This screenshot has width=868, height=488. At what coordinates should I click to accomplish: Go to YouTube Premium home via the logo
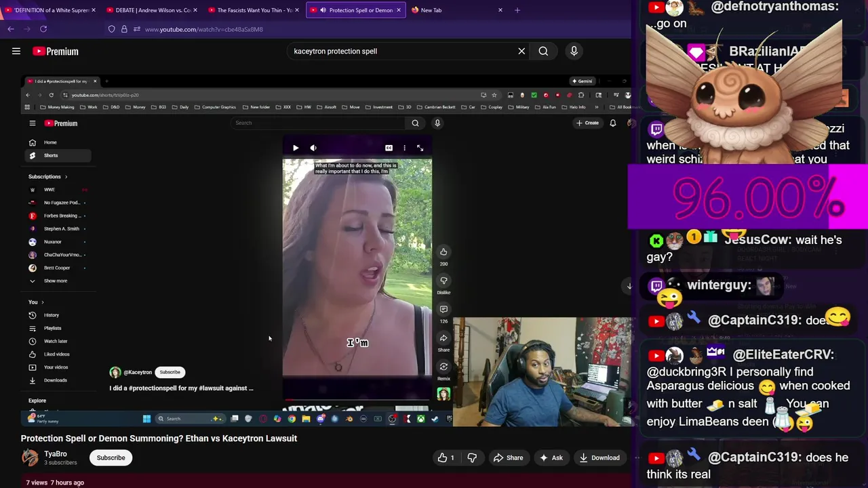click(x=56, y=51)
